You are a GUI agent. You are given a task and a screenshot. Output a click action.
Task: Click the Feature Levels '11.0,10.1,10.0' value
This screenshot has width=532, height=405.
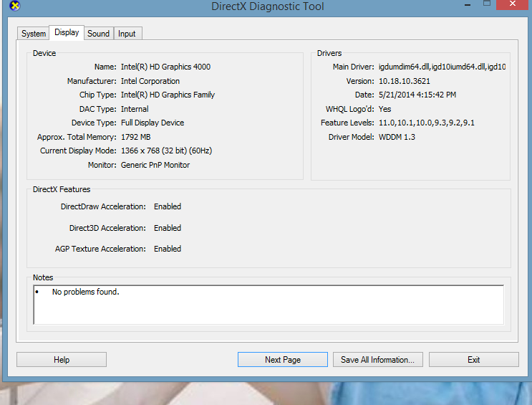(x=427, y=123)
